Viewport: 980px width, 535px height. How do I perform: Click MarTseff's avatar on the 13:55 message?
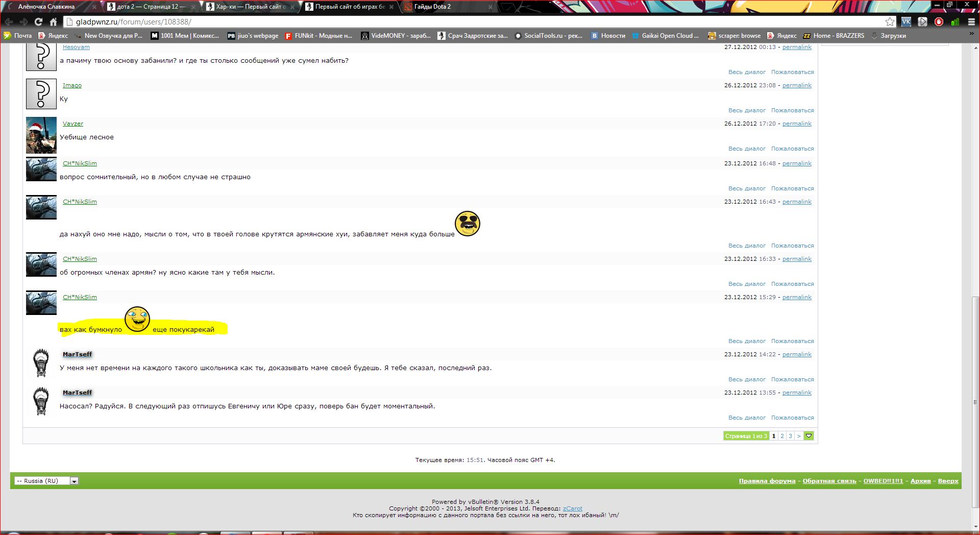[x=41, y=401]
